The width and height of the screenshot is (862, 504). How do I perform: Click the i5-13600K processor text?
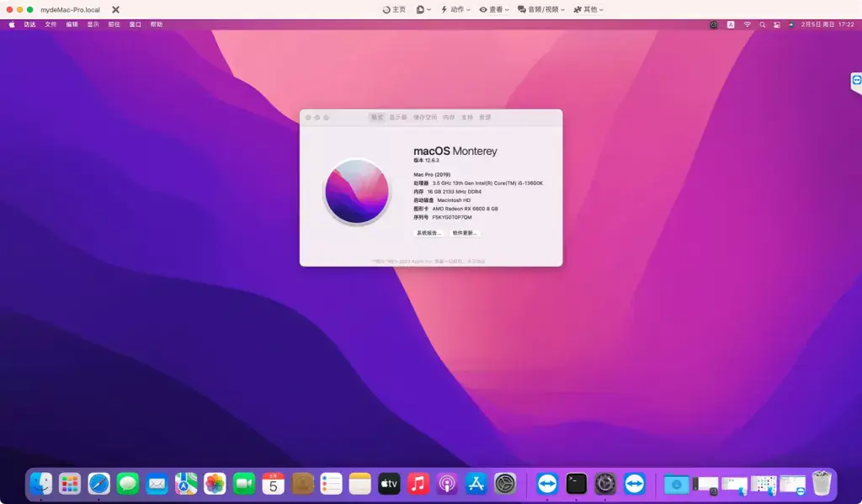pos(487,183)
